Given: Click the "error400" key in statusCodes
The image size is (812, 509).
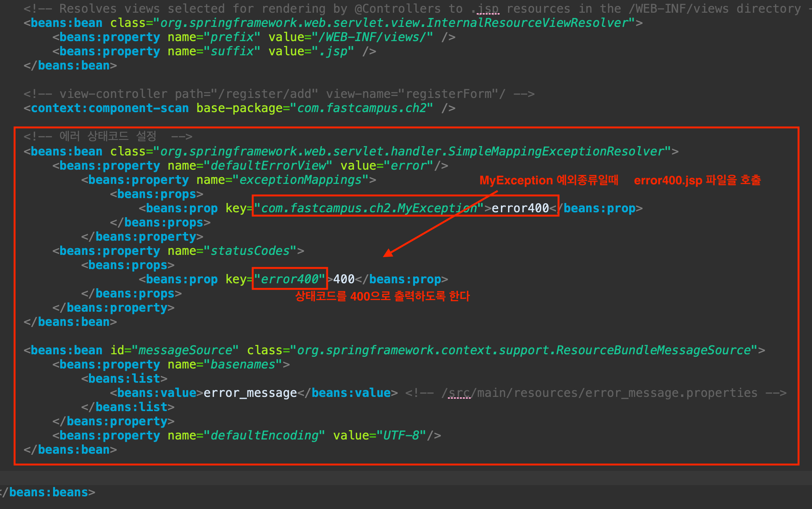Looking at the screenshot, I should pos(289,280).
